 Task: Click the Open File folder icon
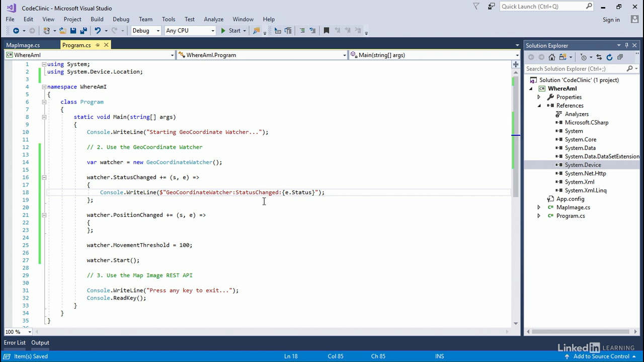tap(62, 31)
